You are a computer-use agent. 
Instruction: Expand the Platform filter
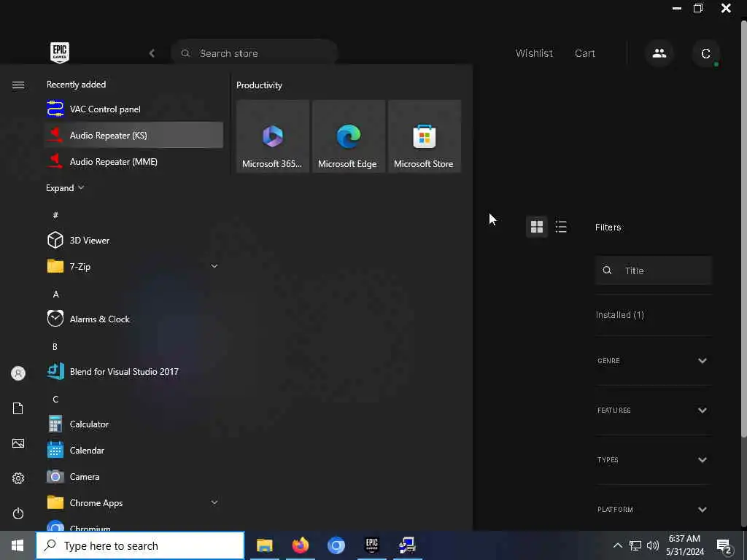coord(653,509)
